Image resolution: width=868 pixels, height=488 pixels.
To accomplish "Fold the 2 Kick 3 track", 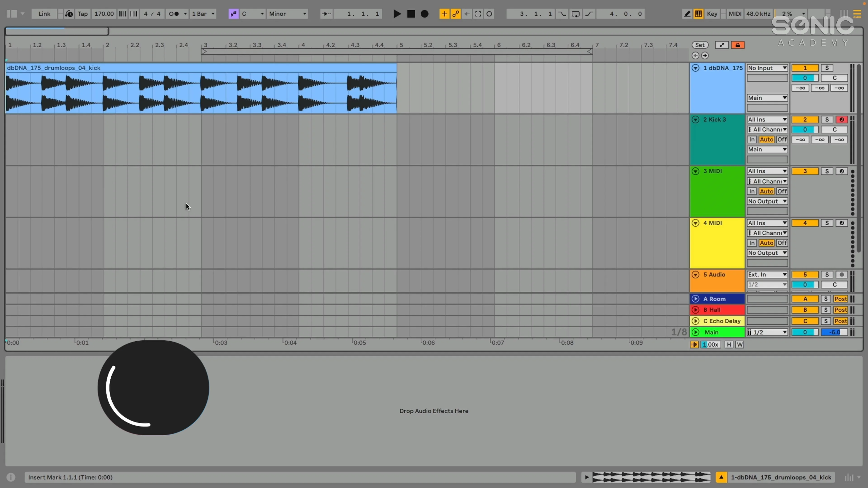I will pyautogui.click(x=695, y=120).
